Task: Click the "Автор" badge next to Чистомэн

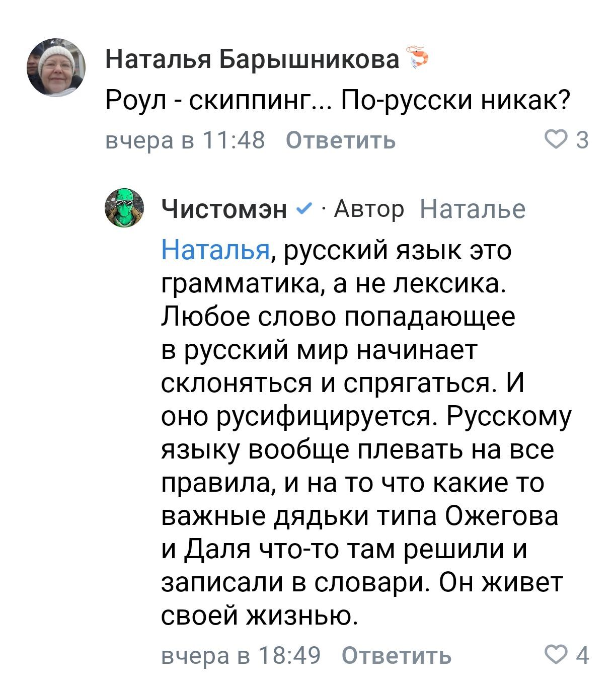Action: [x=369, y=209]
